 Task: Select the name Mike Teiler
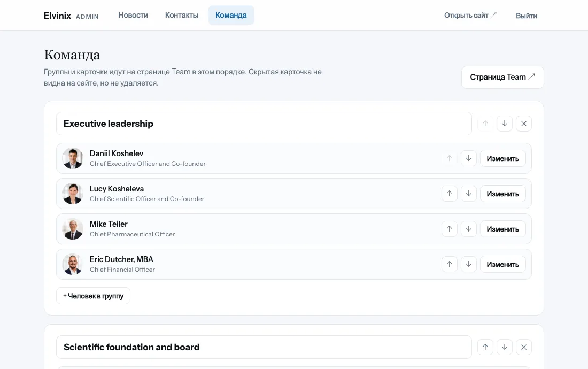tap(109, 224)
